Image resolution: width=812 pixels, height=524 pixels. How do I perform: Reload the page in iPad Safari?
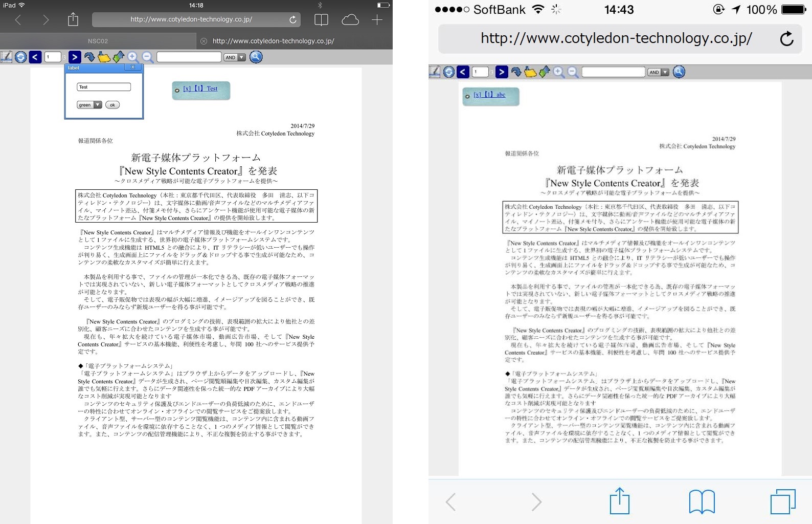293,19
